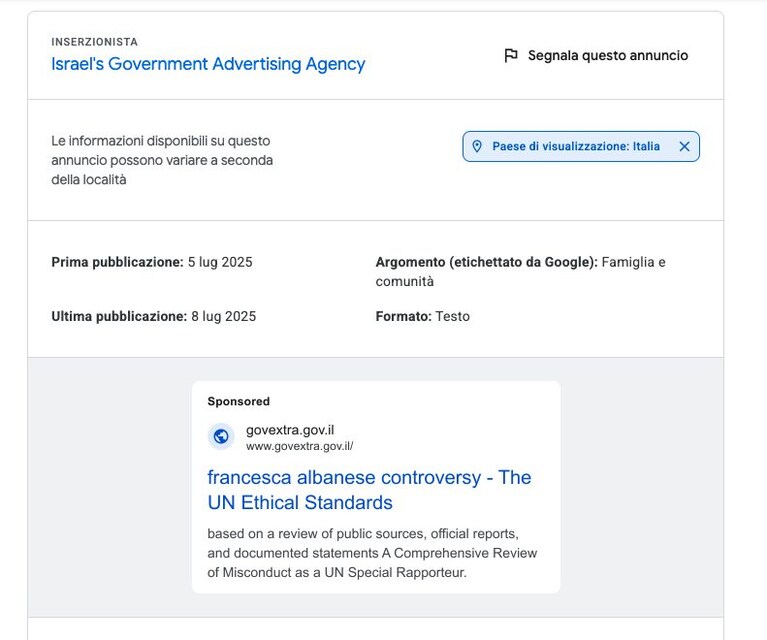Viewport: 767px width, 640px height.
Task: Click Argomento Famiglia e comunità text
Action: click(x=520, y=272)
